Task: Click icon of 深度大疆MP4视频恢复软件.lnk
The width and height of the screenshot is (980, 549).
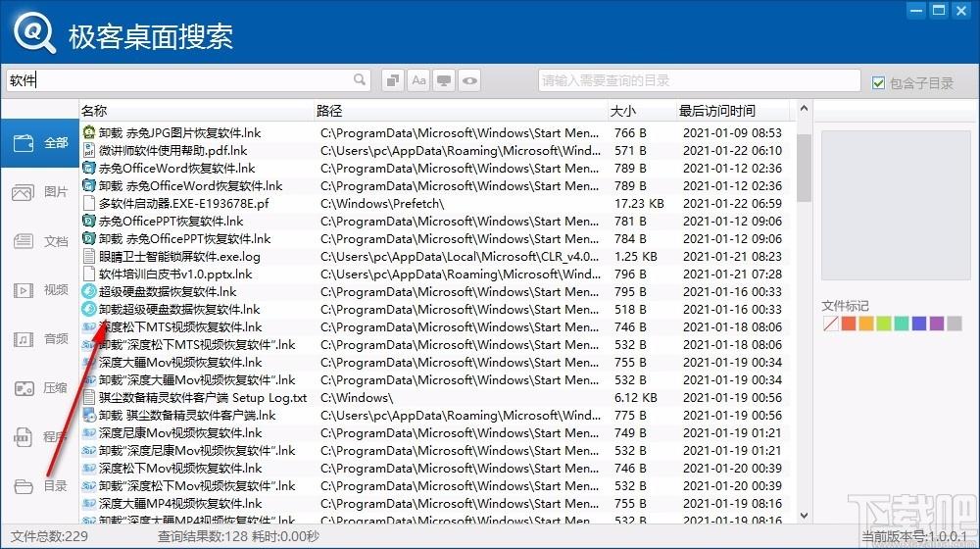Action: [x=89, y=503]
